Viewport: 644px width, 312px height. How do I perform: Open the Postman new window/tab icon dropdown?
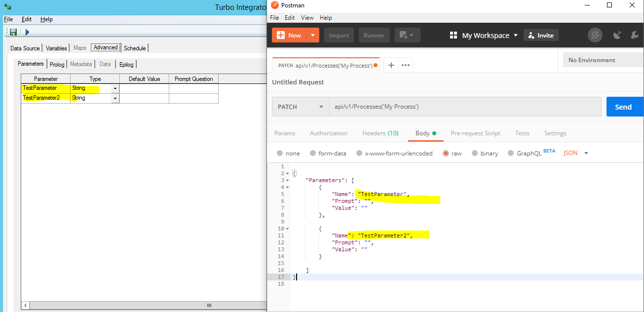pyautogui.click(x=407, y=35)
